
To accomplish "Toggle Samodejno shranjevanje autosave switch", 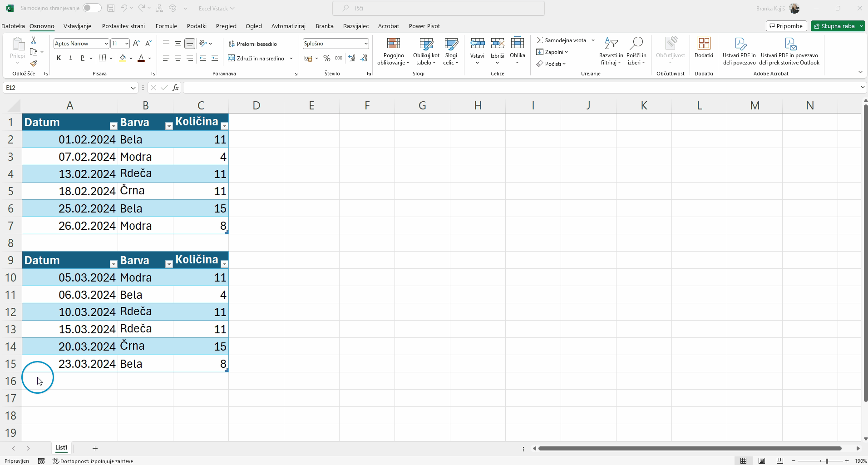I will tap(92, 8).
